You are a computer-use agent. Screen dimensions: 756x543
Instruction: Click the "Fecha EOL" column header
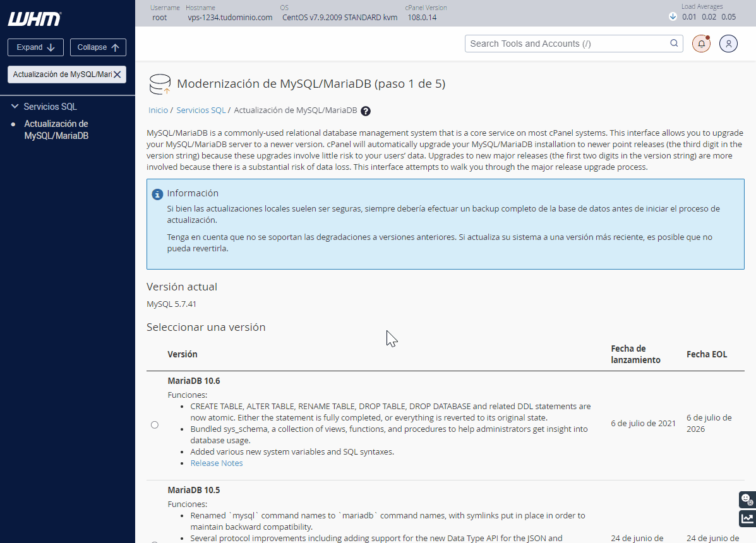[x=707, y=354]
